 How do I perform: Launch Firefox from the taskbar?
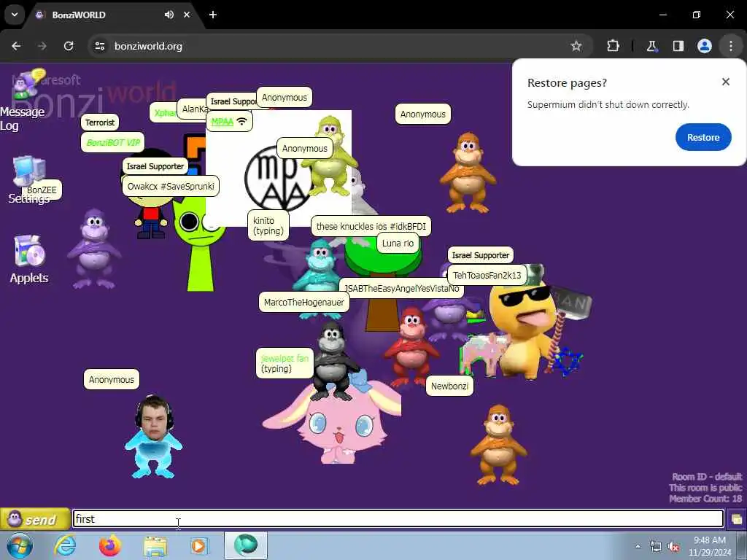coord(110,545)
